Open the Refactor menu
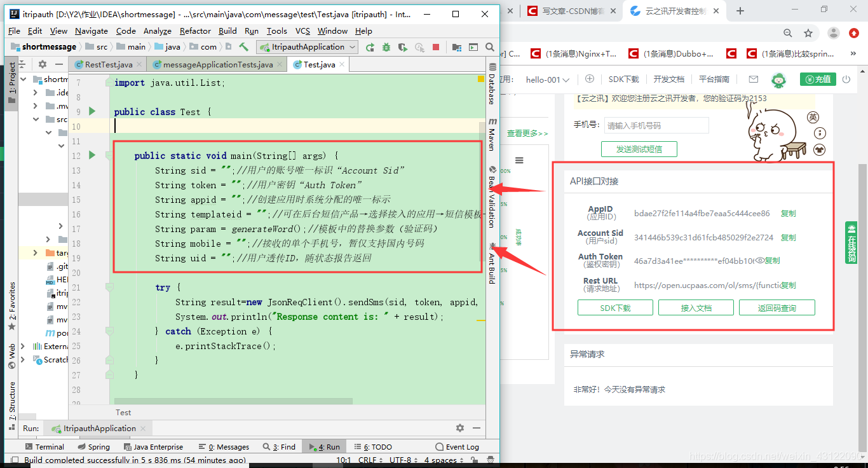Viewport: 868px width, 468px height. (x=195, y=31)
